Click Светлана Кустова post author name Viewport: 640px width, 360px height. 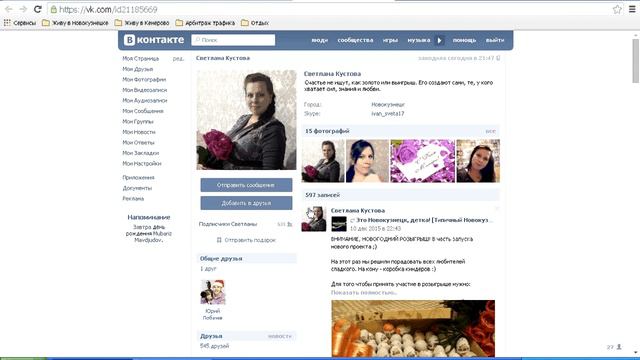358,211
